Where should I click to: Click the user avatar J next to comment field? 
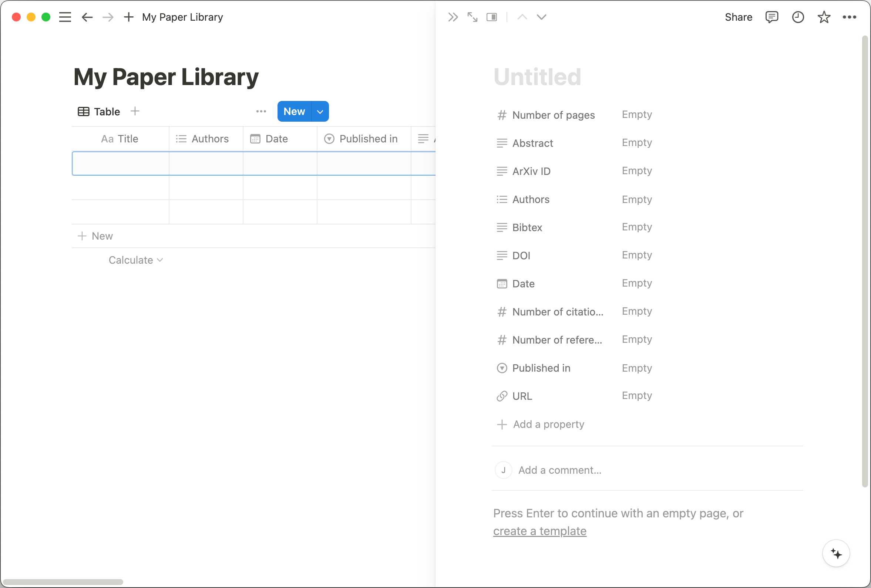coord(503,470)
